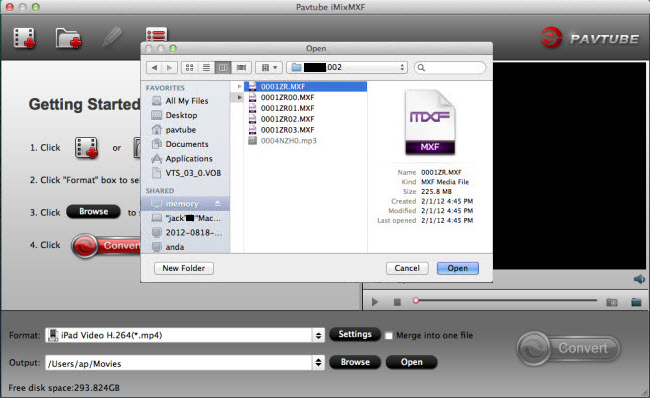
Task: Click the stop button under preview
Action: click(x=397, y=302)
